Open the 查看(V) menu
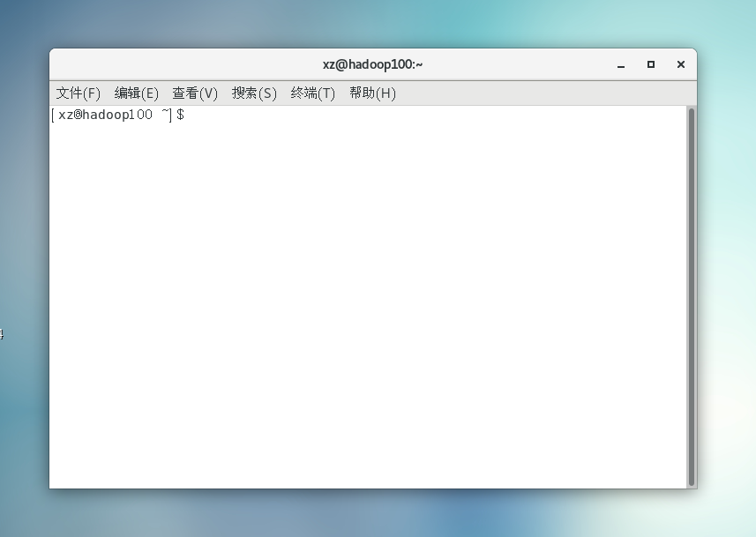756x537 pixels. (195, 93)
